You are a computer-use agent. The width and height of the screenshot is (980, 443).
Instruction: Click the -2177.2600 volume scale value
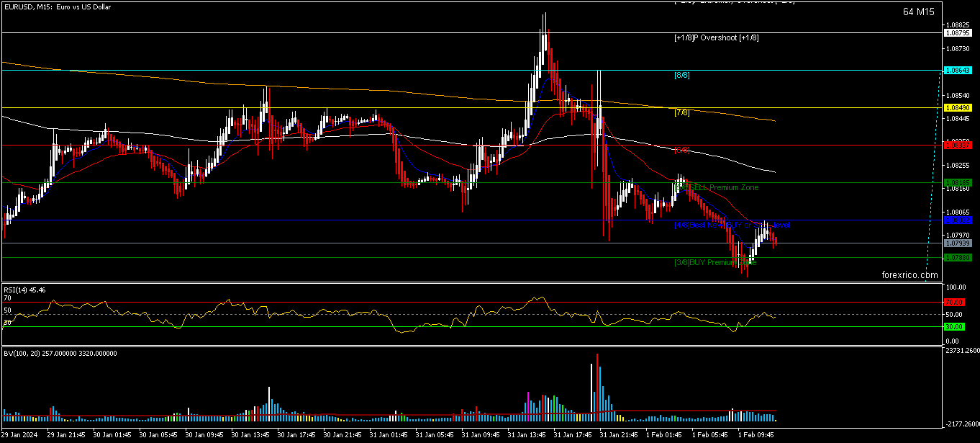pos(963,424)
